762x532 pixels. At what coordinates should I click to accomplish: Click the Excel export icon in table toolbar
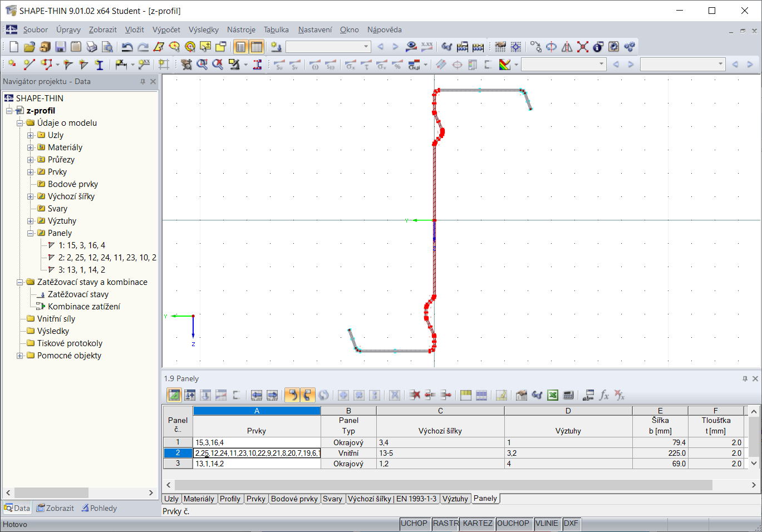coord(553,395)
